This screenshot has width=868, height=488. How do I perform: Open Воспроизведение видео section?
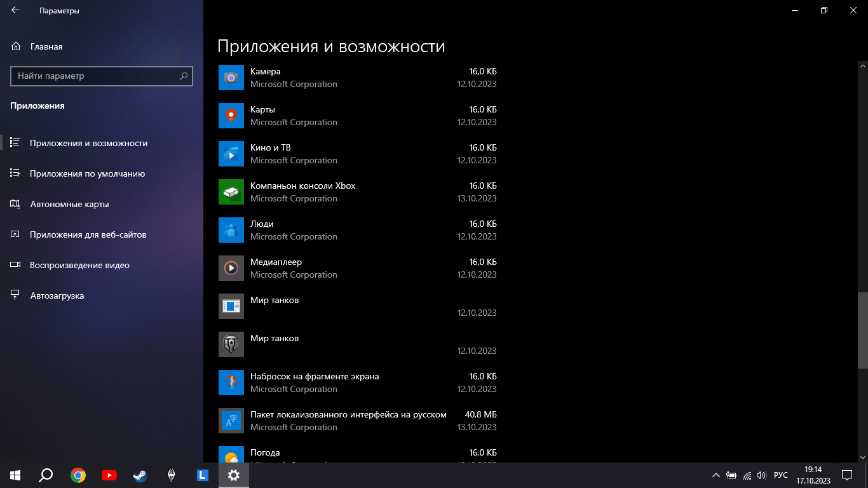[102, 265]
